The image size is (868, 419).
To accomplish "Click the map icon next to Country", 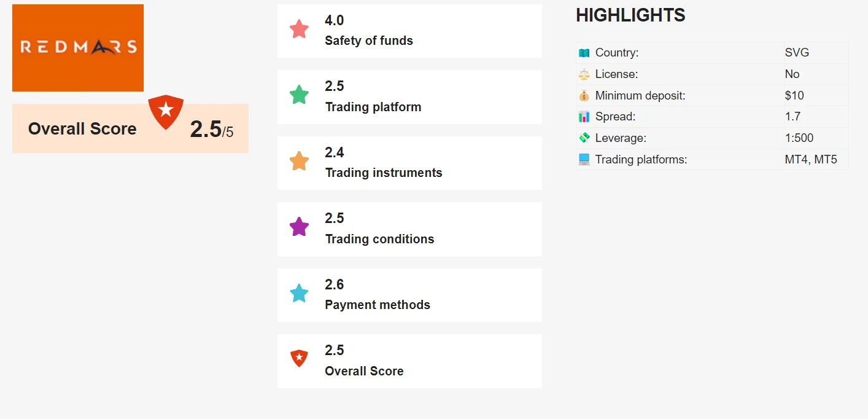I will pyautogui.click(x=584, y=53).
